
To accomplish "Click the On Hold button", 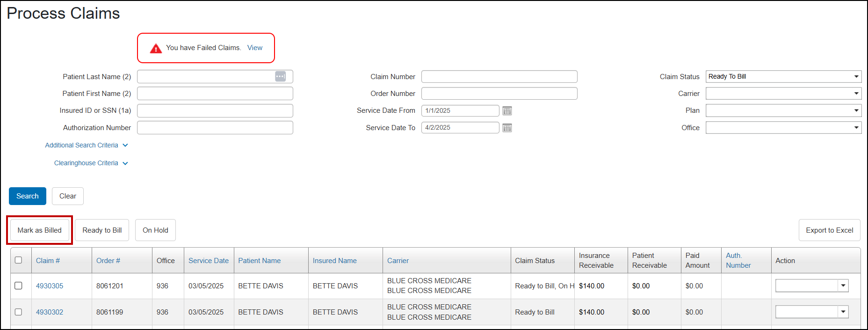I will click(x=155, y=230).
